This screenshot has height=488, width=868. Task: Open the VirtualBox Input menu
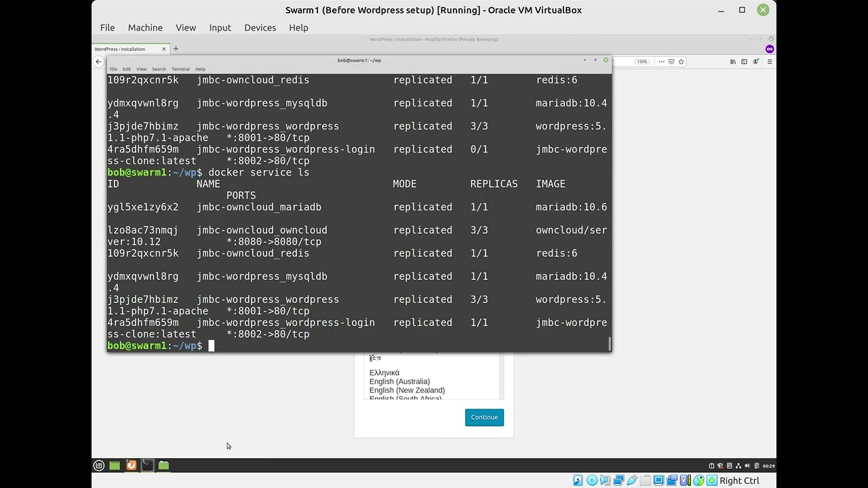tap(220, 28)
